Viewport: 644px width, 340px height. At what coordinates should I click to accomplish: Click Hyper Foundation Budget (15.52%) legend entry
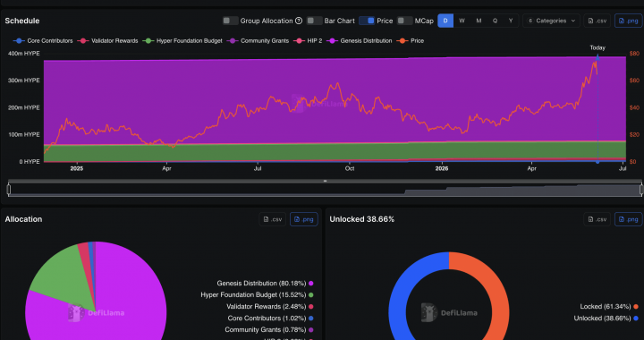coord(257,295)
